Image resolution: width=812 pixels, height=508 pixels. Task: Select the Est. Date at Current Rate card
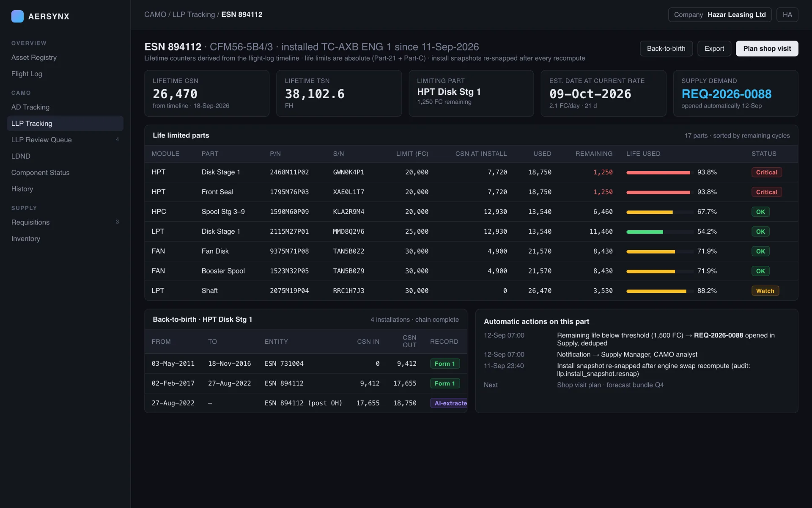point(604,94)
